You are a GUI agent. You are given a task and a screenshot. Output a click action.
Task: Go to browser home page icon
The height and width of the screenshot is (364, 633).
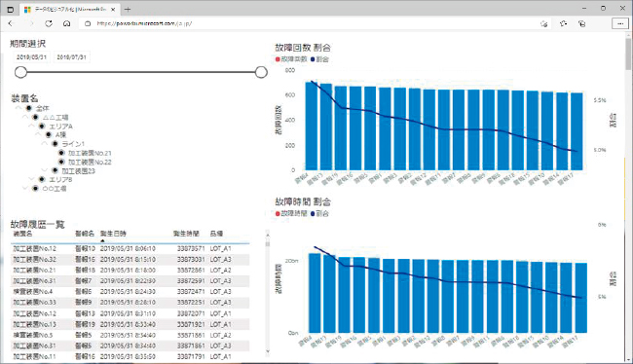tap(67, 23)
